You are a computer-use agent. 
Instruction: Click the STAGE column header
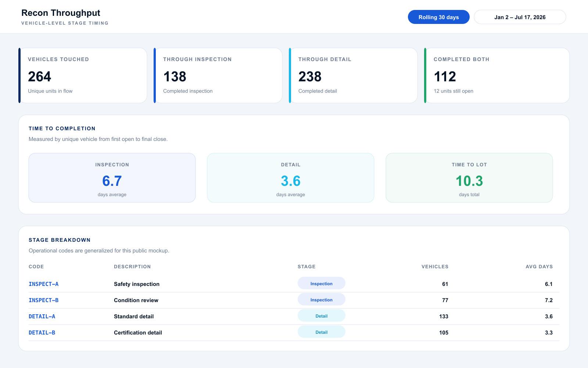(x=306, y=266)
